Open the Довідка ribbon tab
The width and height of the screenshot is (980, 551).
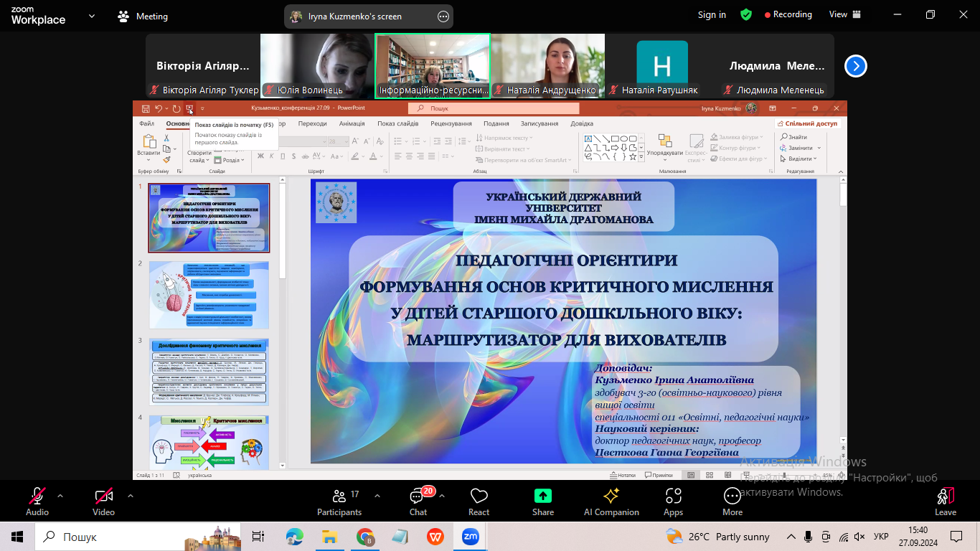[x=582, y=123]
